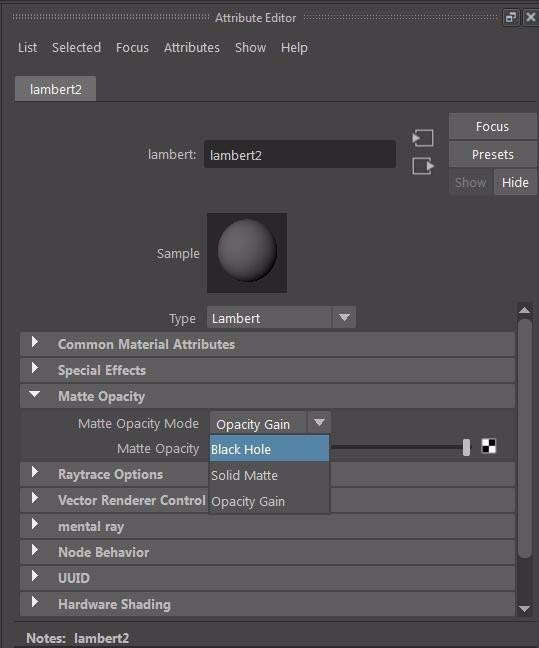Select the lambert2 tab

pos(55,89)
